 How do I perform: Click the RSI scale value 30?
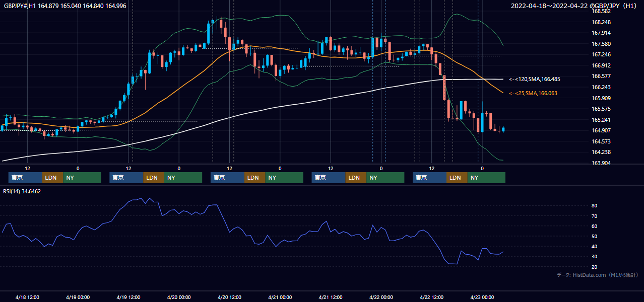[x=595, y=257]
